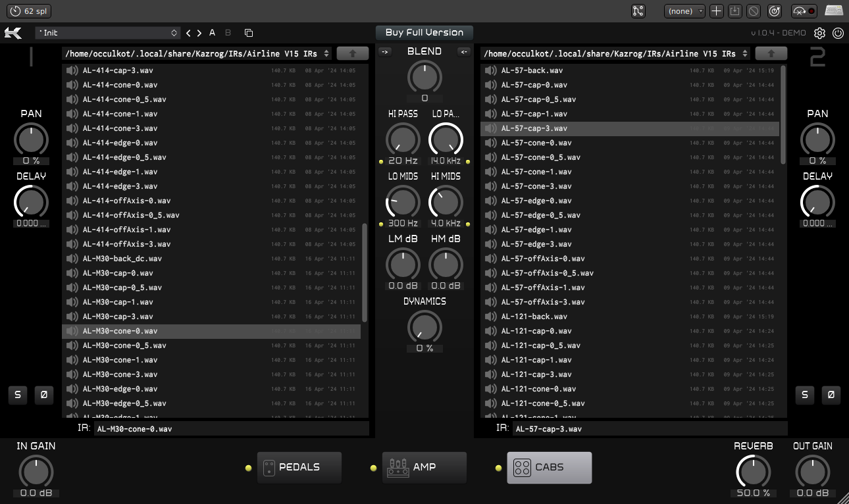Click the Buy Full Version button
849x504 pixels.
(x=424, y=32)
